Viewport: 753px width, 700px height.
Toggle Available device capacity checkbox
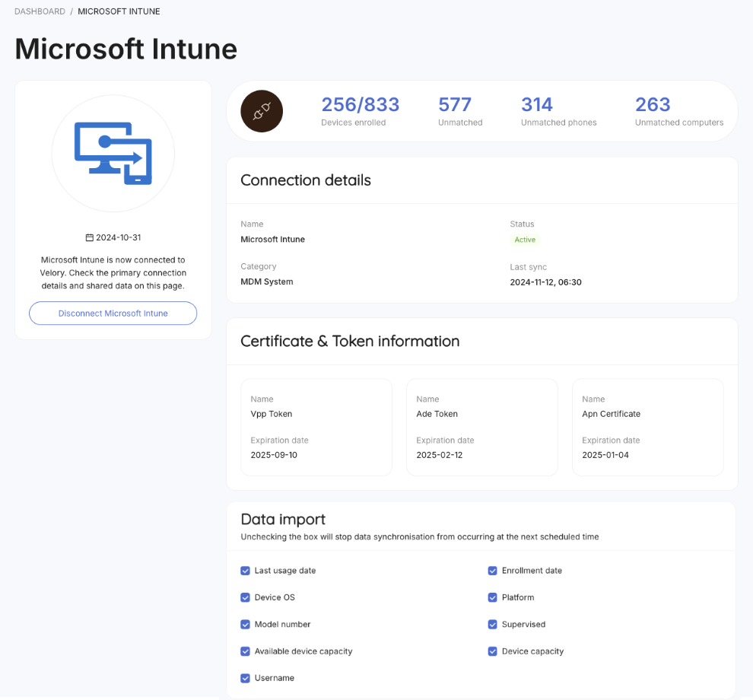(246, 651)
